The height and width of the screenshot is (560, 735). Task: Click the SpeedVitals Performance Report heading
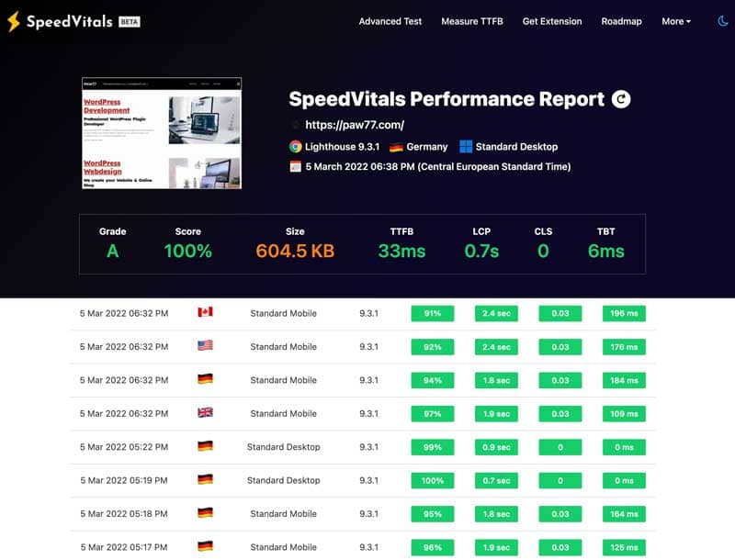(x=447, y=99)
